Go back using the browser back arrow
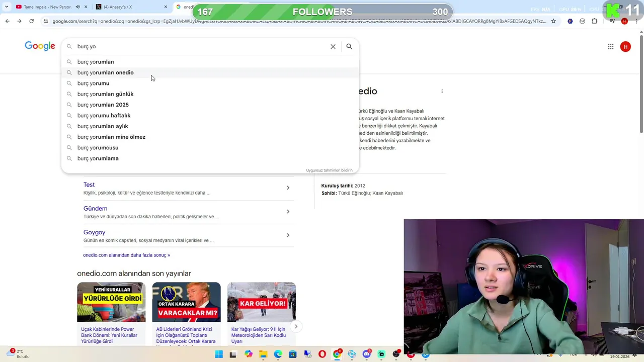This screenshot has width=644, height=362. [x=7, y=21]
